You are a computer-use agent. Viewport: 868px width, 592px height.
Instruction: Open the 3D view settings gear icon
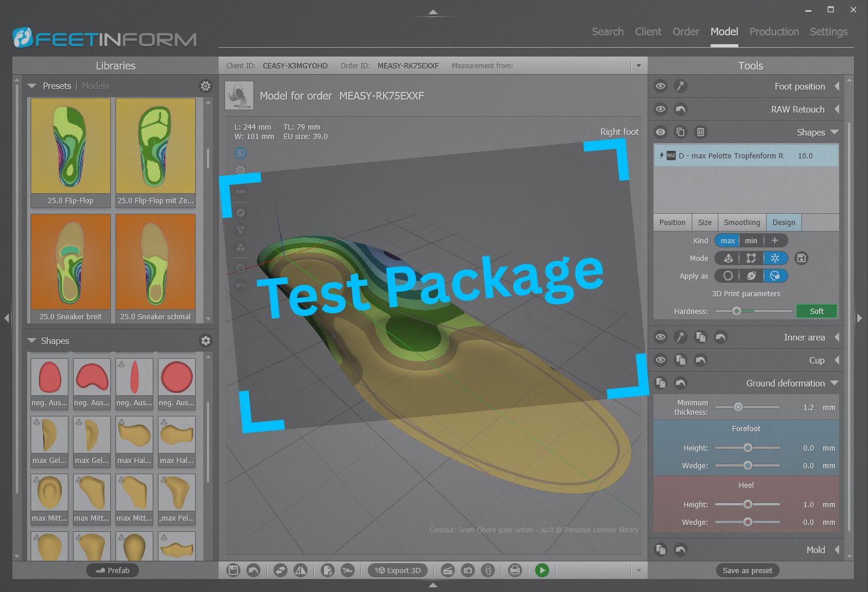(240, 170)
